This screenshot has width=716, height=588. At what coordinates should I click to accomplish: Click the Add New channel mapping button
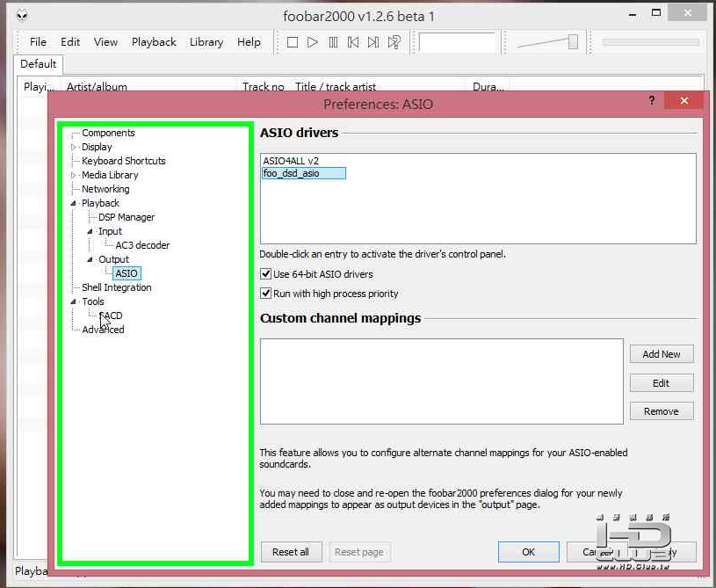(x=662, y=354)
